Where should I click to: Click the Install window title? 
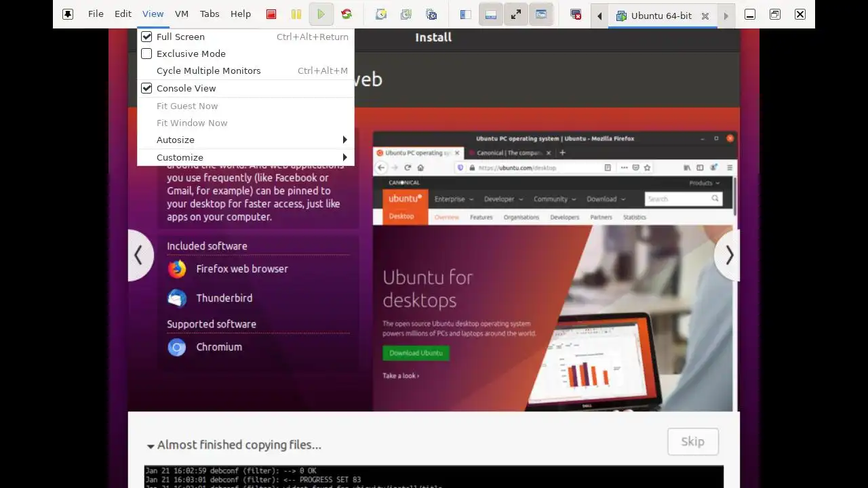[433, 37]
